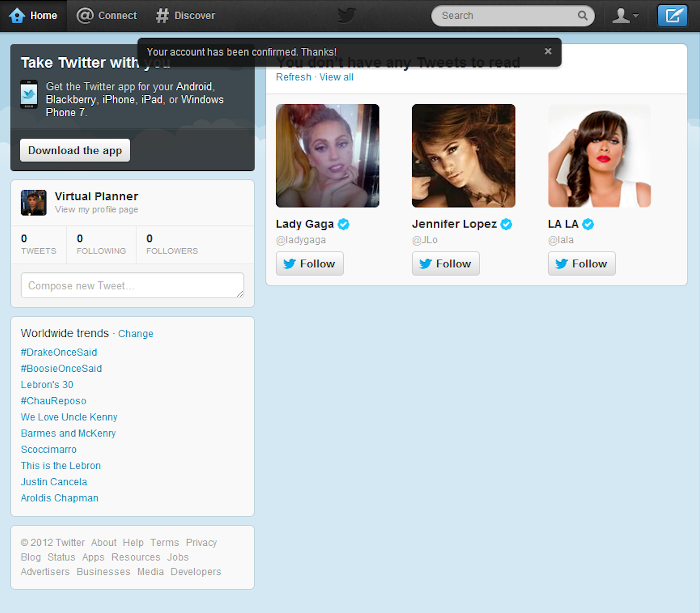Open the Scoccimarro trend
Screen dimensions: 700x613
click(x=49, y=449)
